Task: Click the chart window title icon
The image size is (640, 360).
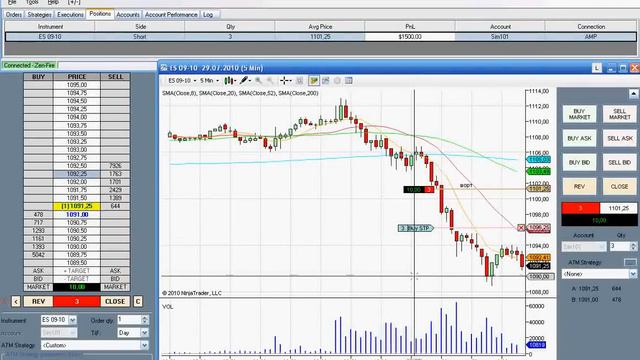Action: point(164,68)
